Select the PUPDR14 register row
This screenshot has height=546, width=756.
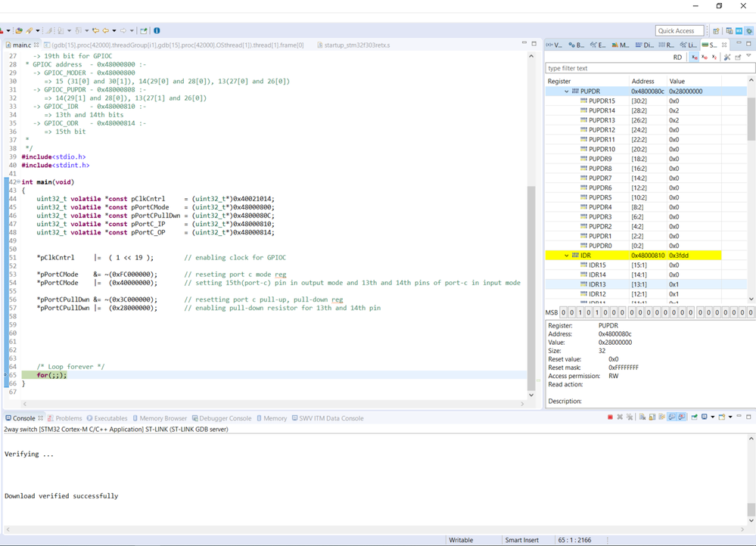click(646, 110)
